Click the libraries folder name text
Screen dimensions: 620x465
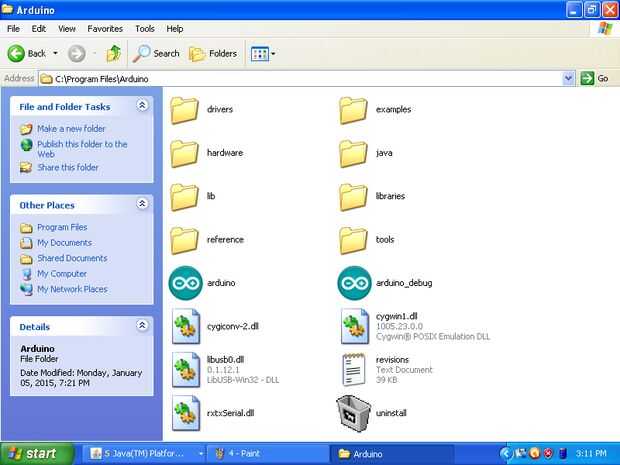point(390,196)
